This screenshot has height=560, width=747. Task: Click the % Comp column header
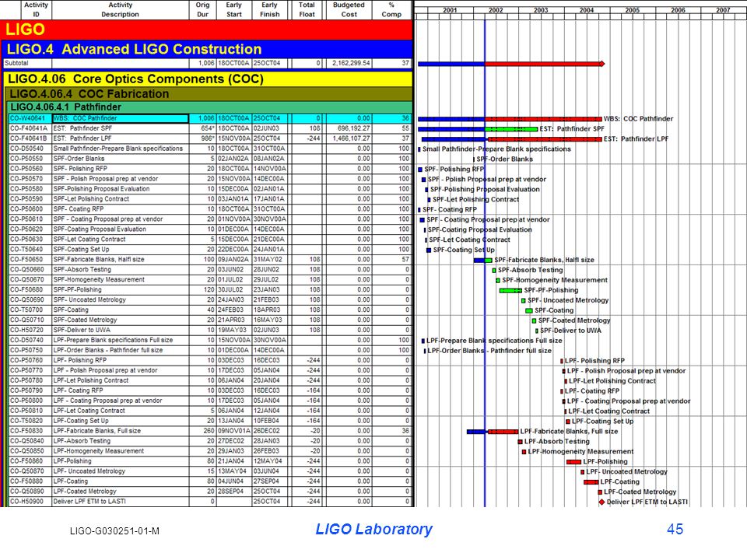(391, 10)
